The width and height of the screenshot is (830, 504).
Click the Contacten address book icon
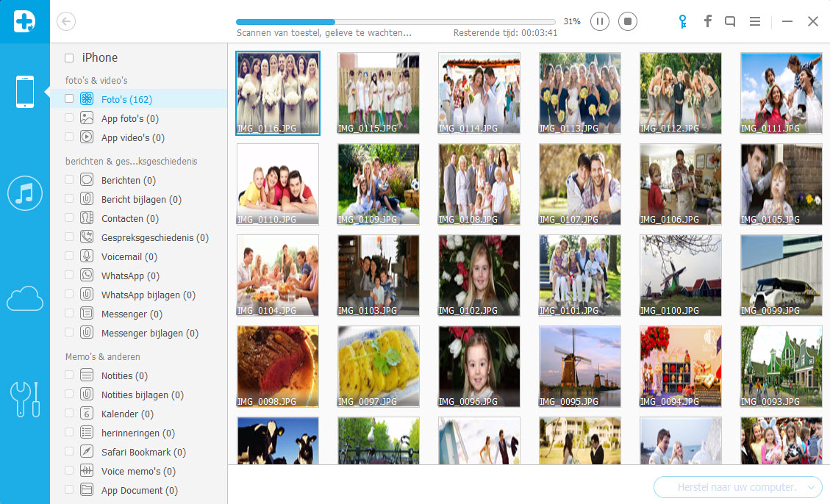[87, 218]
